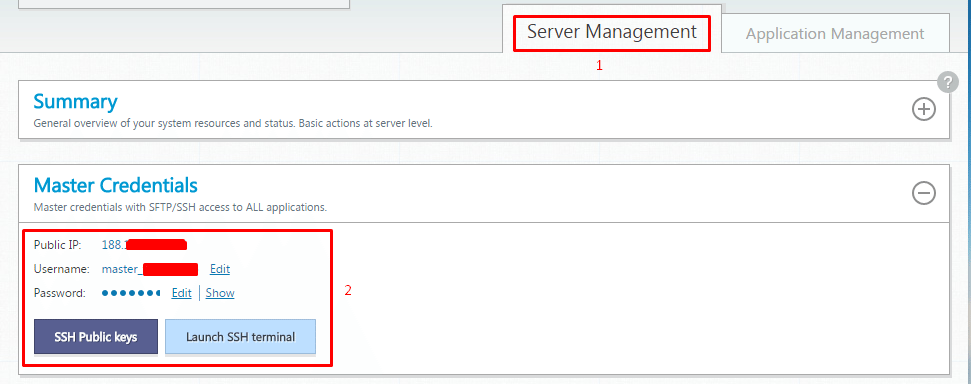Click the gray help question mark icon
Image resolution: width=971 pixels, height=384 pixels.
pos(947,82)
